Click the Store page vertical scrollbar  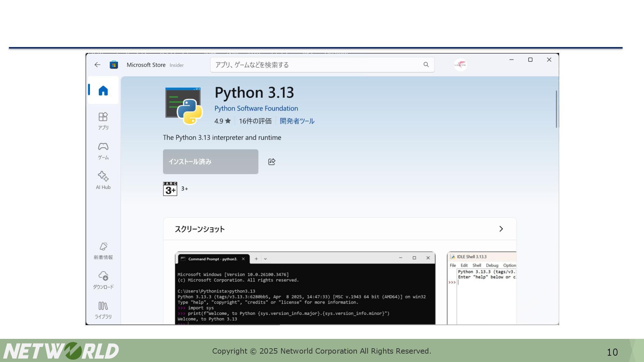pos(556,109)
